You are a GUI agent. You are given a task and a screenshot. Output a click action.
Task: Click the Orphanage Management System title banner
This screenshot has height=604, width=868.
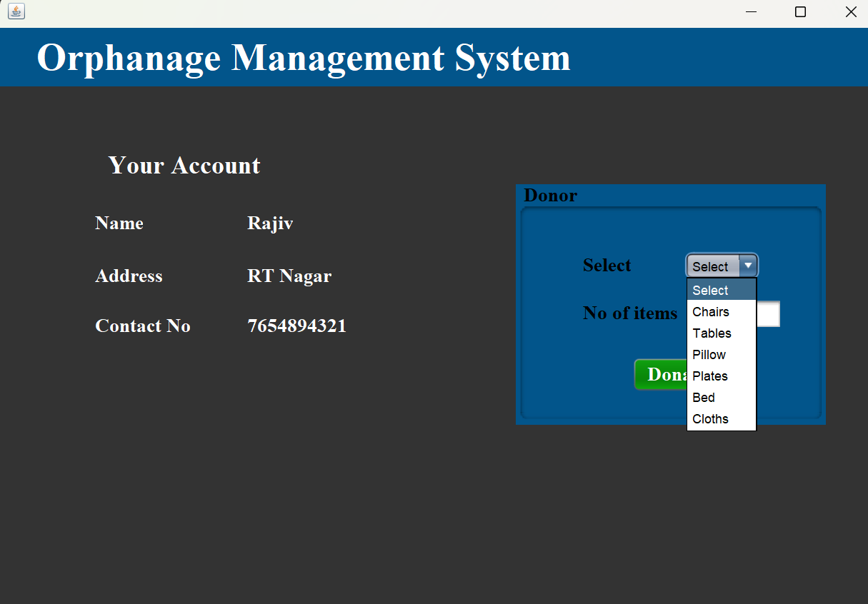point(304,58)
